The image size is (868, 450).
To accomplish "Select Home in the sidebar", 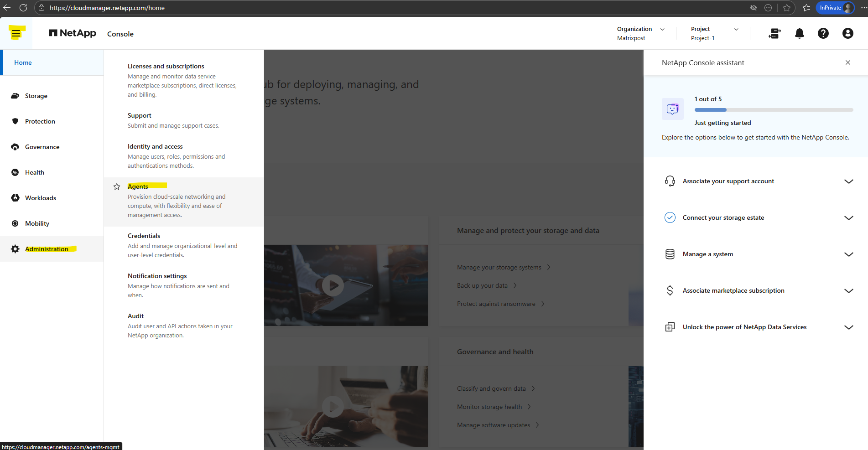I will (x=52, y=62).
